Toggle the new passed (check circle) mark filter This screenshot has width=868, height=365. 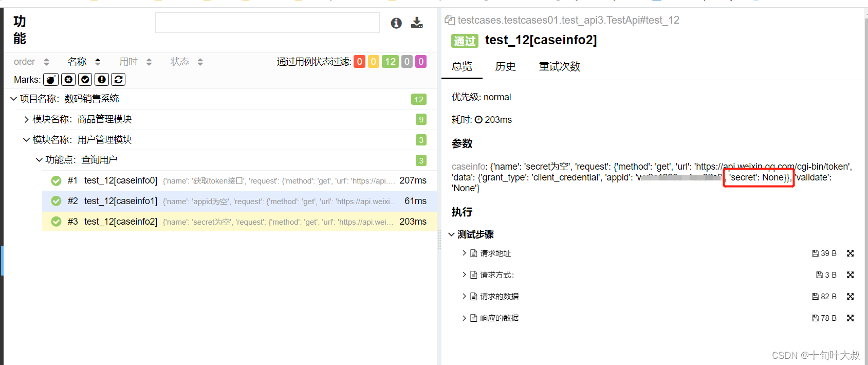pos(85,79)
